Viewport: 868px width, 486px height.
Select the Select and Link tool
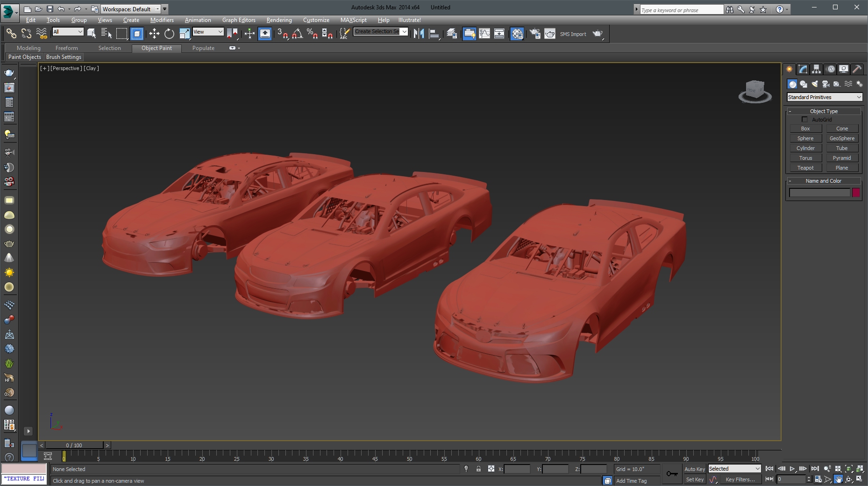tap(11, 34)
